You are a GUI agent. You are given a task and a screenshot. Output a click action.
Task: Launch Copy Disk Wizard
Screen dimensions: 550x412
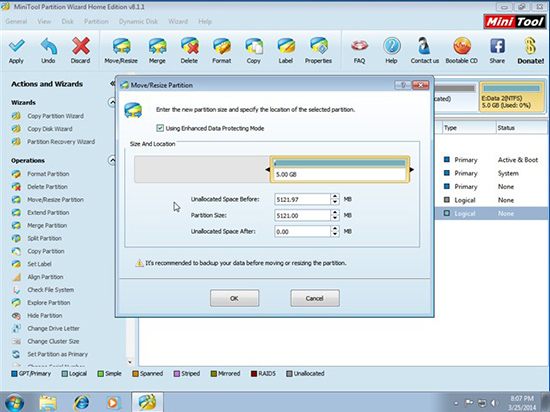pos(50,129)
